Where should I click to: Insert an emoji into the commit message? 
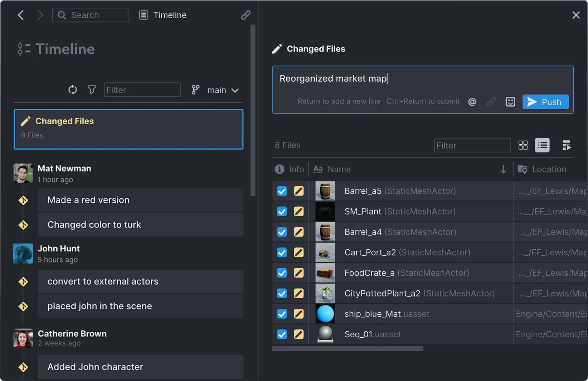pyautogui.click(x=510, y=102)
